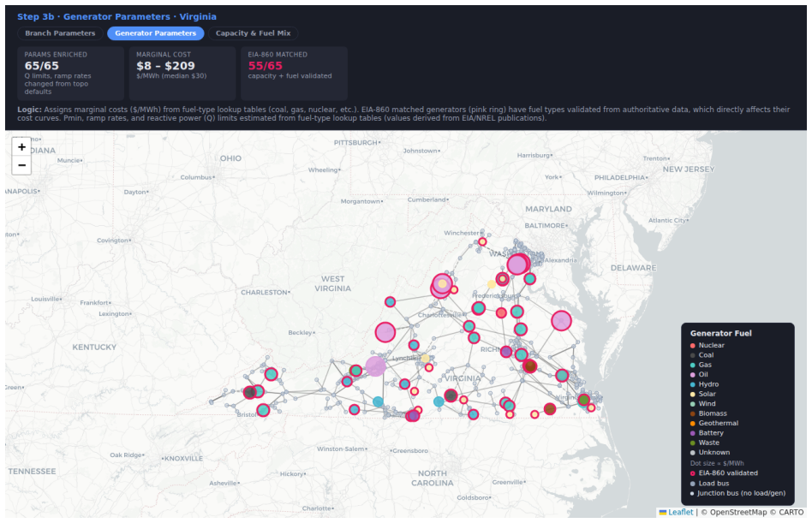The width and height of the screenshot is (812, 523).
Task: Zoom out of the map
Action: [21, 165]
